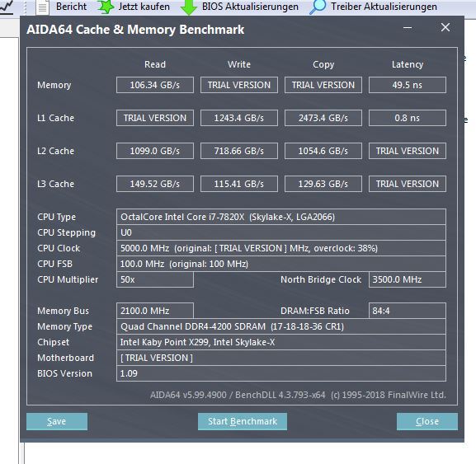This screenshot has width=476, height=464.
Task: Click the L3 Cache Copy 129.63 GB/s value
Action: tap(323, 184)
